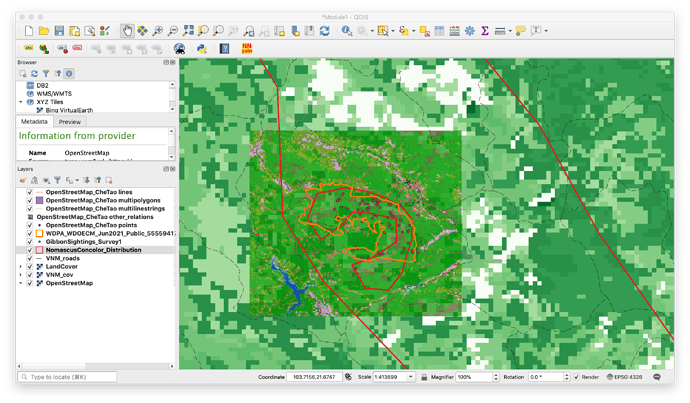Click the Messages log icon in status bar

click(657, 377)
